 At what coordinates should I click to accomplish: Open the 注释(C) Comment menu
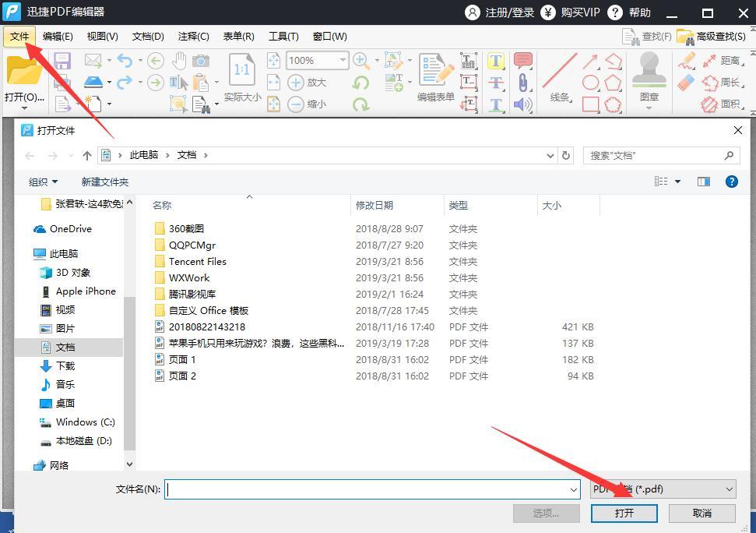coord(193,37)
